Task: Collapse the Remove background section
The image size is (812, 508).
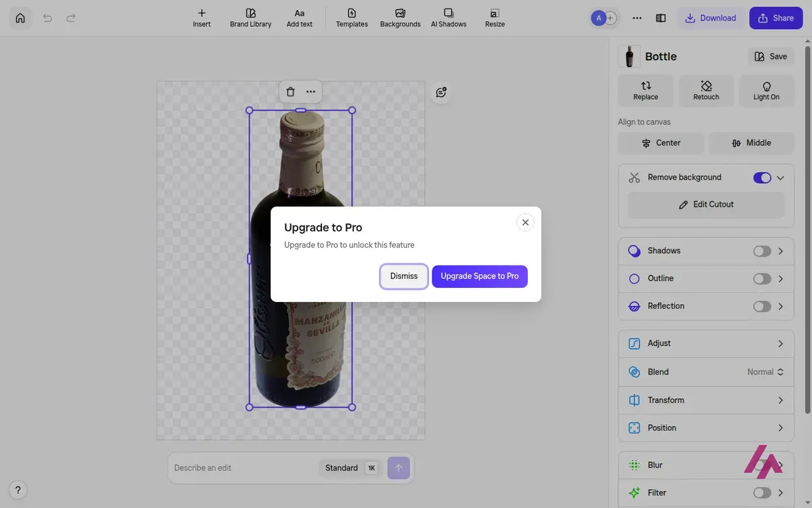Action: (780, 178)
